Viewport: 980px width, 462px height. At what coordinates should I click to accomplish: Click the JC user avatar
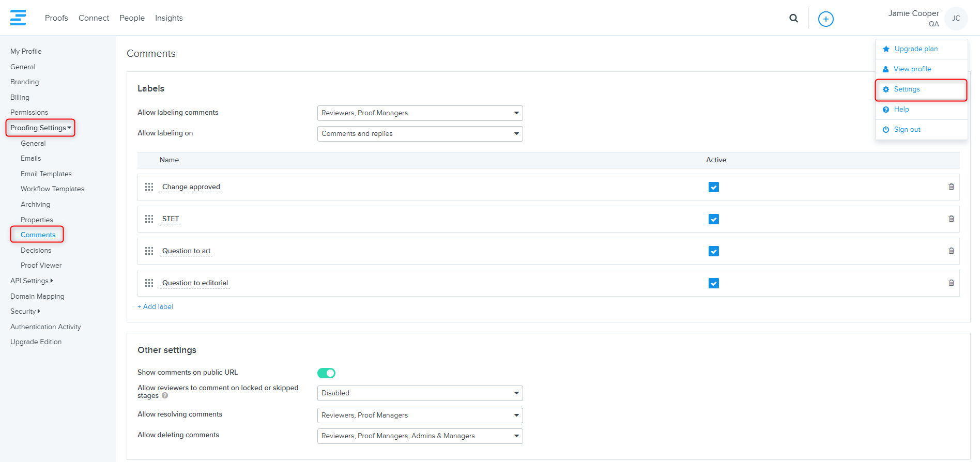tap(956, 19)
